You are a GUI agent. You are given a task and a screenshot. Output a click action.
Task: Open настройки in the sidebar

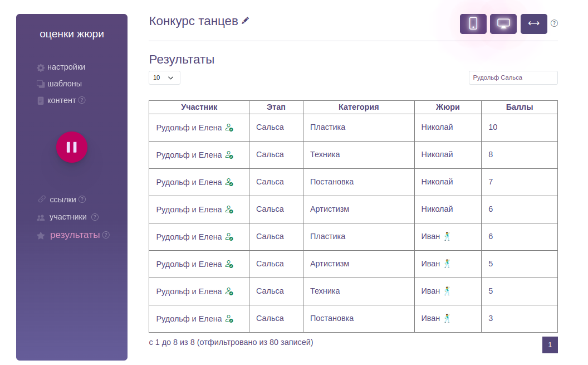pos(66,67)
